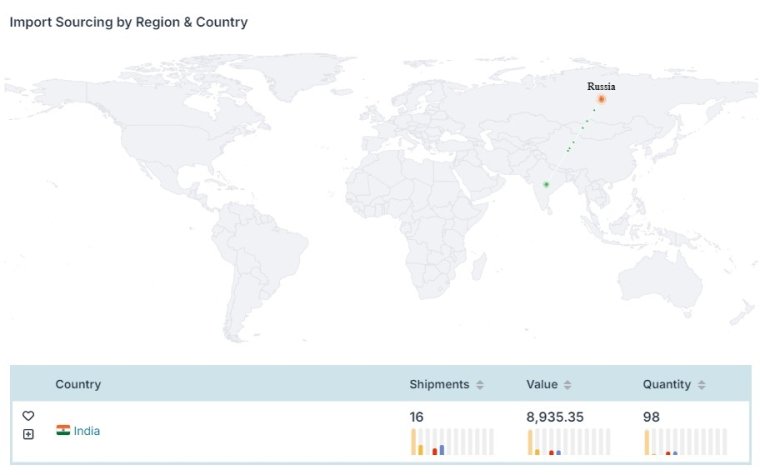Select the green India map marker

[546, 184]
